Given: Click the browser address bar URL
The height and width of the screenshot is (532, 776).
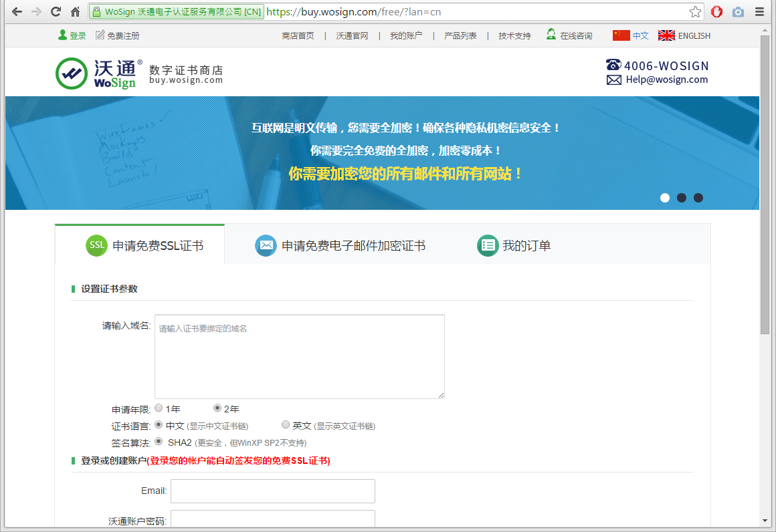Looking at the screenshot, I should click(x=353, y=12).
